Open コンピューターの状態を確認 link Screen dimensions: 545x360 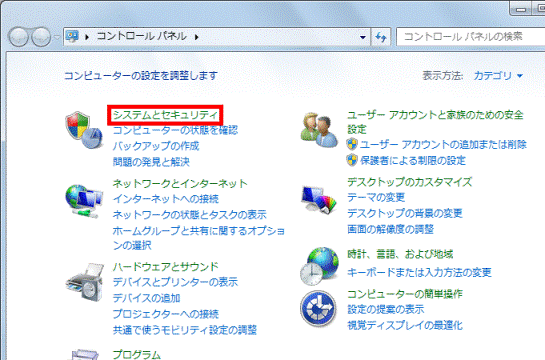[176, 130]
